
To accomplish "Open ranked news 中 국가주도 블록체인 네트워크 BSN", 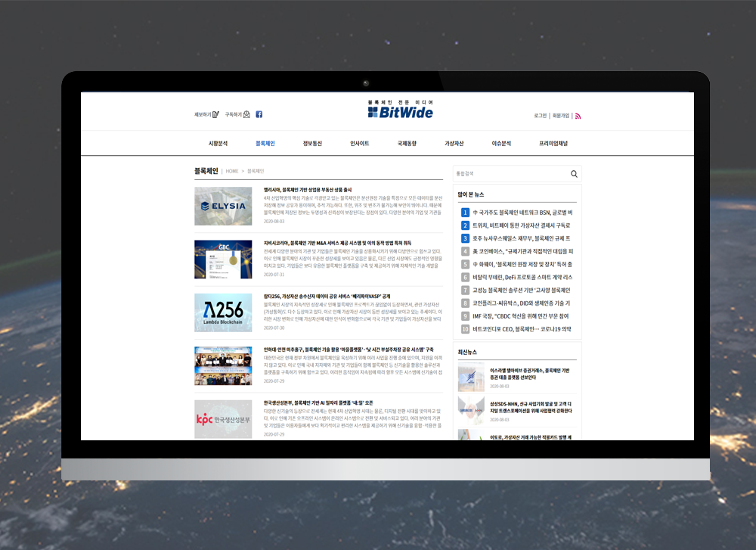I will (x=522, y=213).
